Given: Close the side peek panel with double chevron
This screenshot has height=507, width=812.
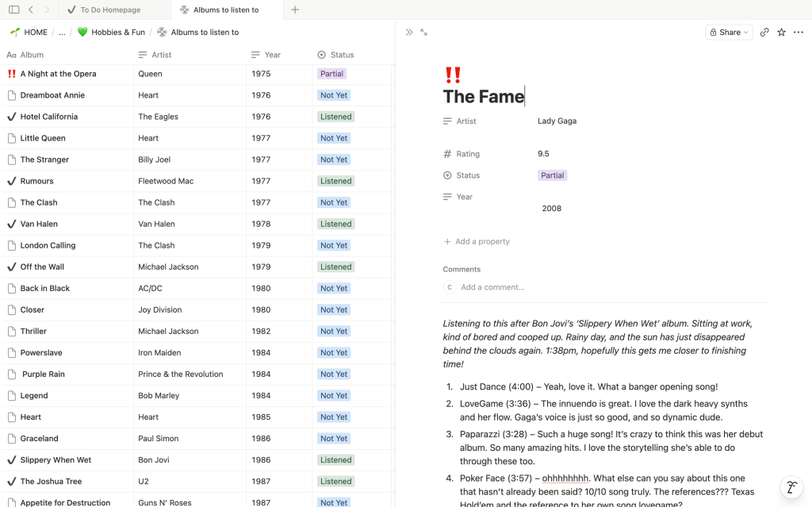Looking at the screenshot, I should coord(409,33).
